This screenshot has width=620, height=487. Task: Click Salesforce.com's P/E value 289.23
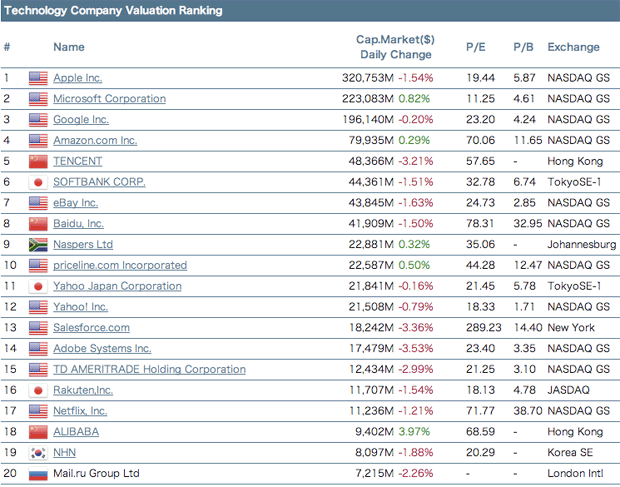(x=484, y=328)
